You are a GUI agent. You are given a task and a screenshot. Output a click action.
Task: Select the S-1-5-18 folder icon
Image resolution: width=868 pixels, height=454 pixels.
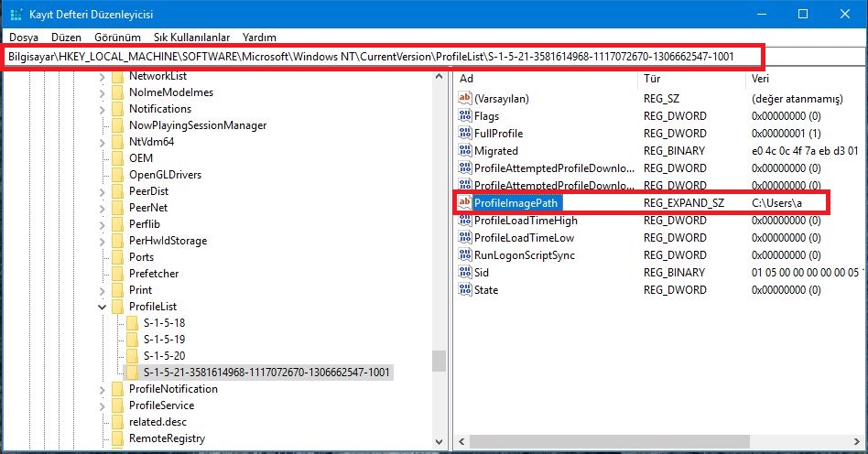click(132, 323)
